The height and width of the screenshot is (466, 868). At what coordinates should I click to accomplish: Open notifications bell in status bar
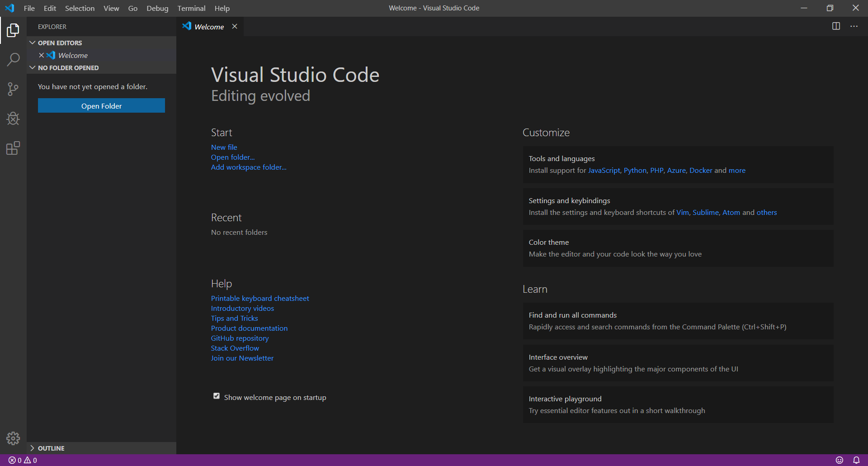point(856,460)
